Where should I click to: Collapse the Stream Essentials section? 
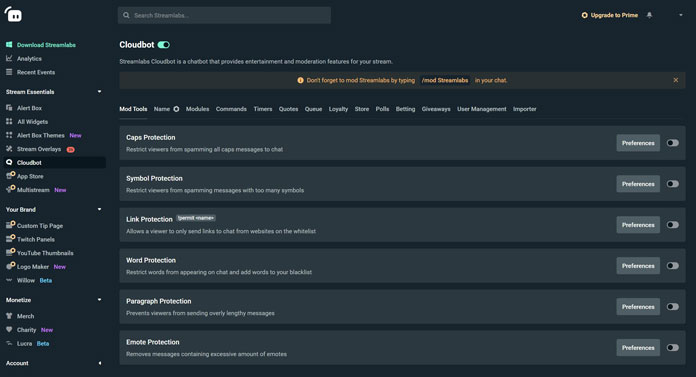(x=99, y=91)
